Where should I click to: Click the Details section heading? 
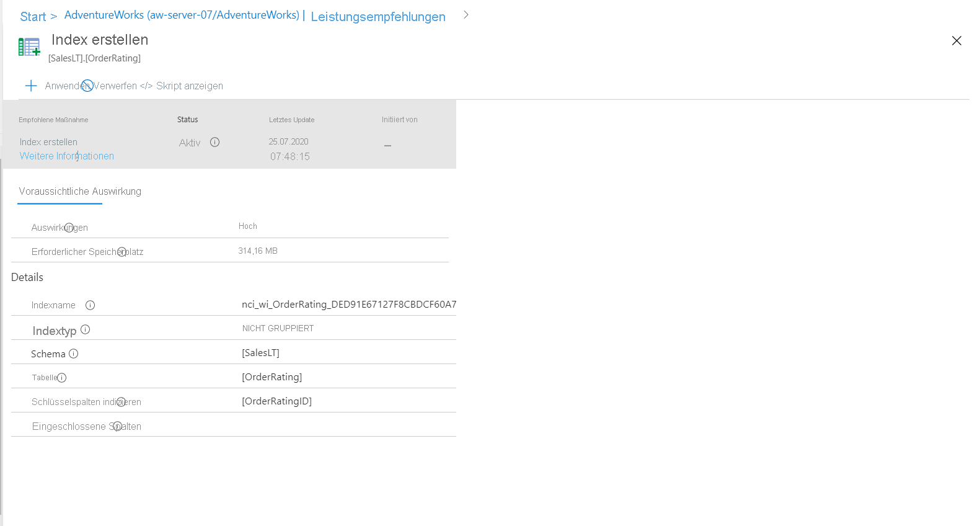(x=27, y=277)
